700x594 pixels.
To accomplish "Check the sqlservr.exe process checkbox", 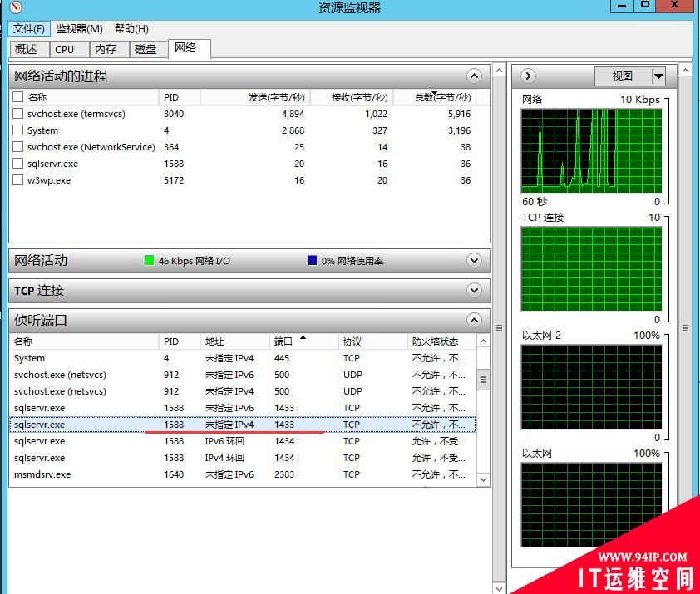I will tap(17, 164).
